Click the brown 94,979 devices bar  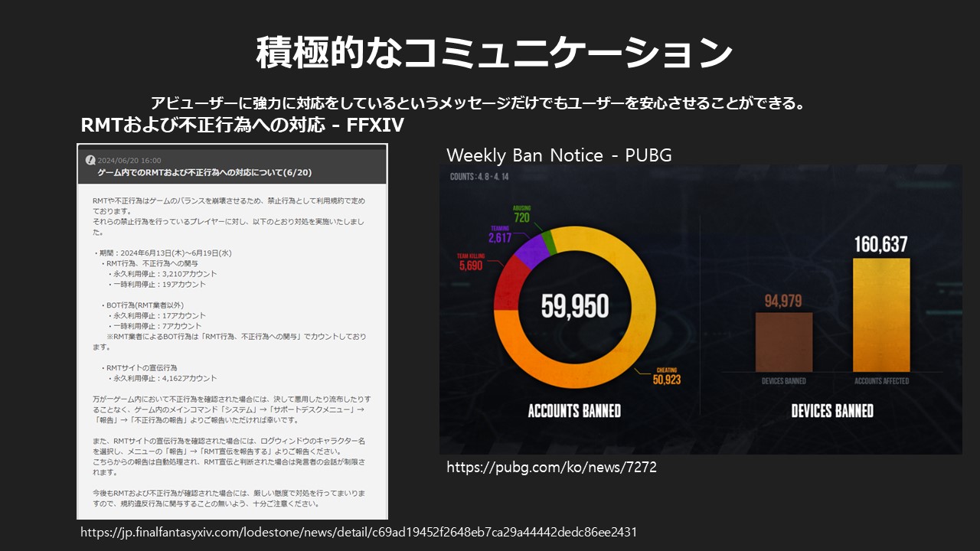coord(783,342)
